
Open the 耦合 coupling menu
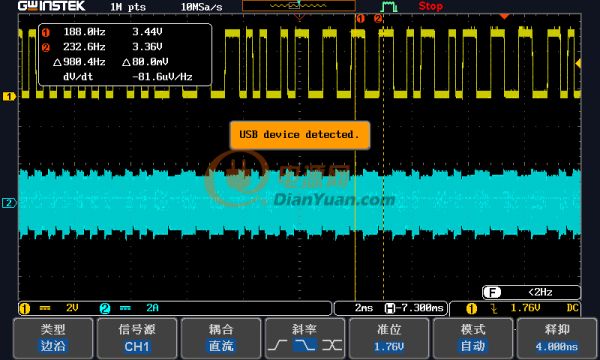click(221, 338)
